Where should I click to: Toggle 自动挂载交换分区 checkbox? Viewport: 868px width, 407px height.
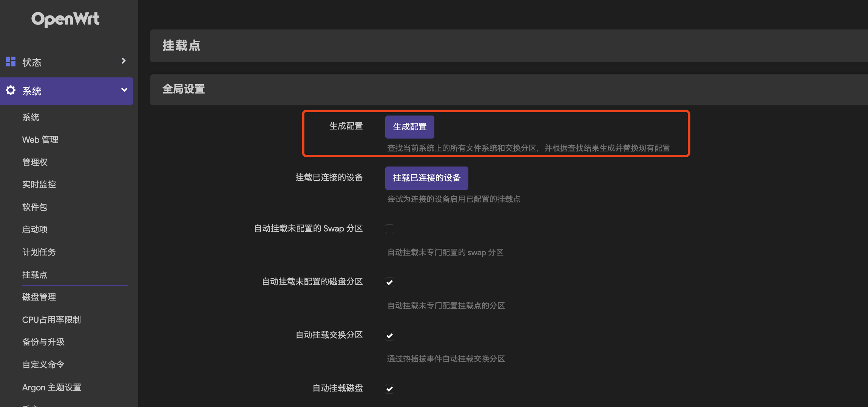pyautogui.click(x=389, y=336)
